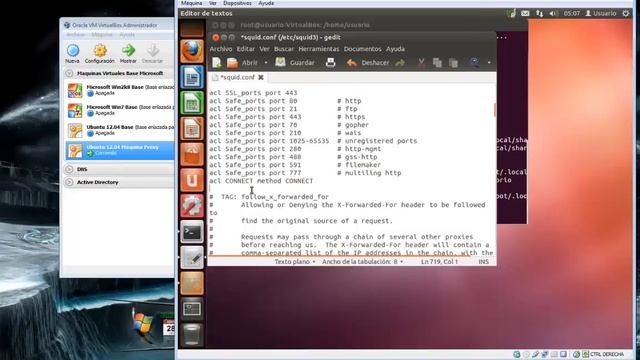Launch LibreOffice Calc from the launcher

click(192, 102)
